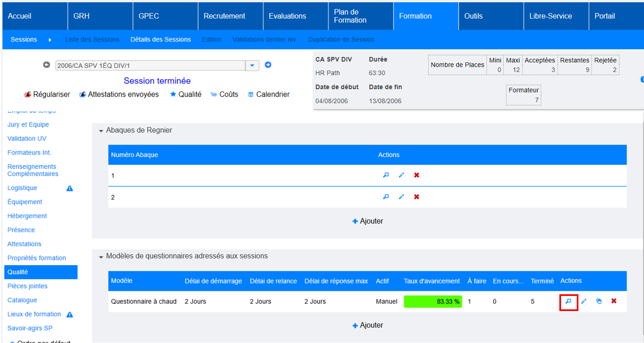Open the Recrutement top menu

point(224,16)
